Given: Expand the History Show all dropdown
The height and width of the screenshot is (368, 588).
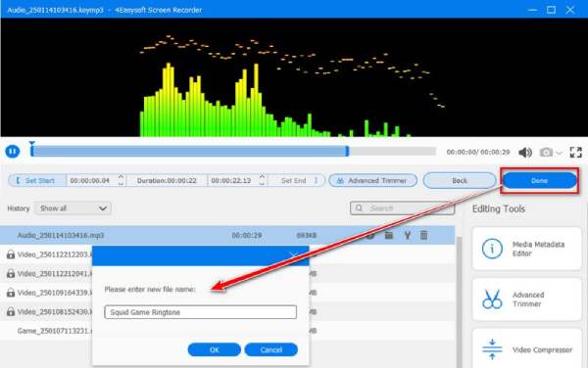Looking at the screenshot, I should pyautogui.click(x=73, y=208).
